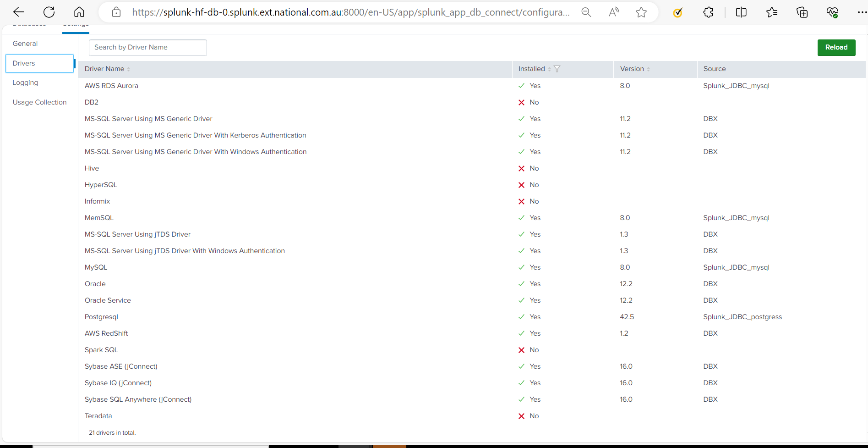868x448 pixels.
Task: Open split screen view in the browser
Action: [741, 12]
